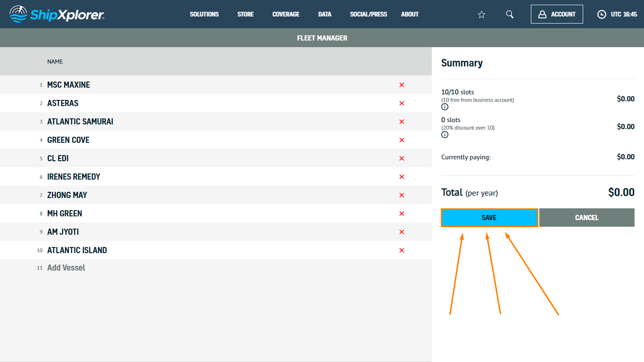This screenshot has width=644, height=362.
Task: Click the 10/10 slots text
Action: pyautogui.click(x=458, y=92)
